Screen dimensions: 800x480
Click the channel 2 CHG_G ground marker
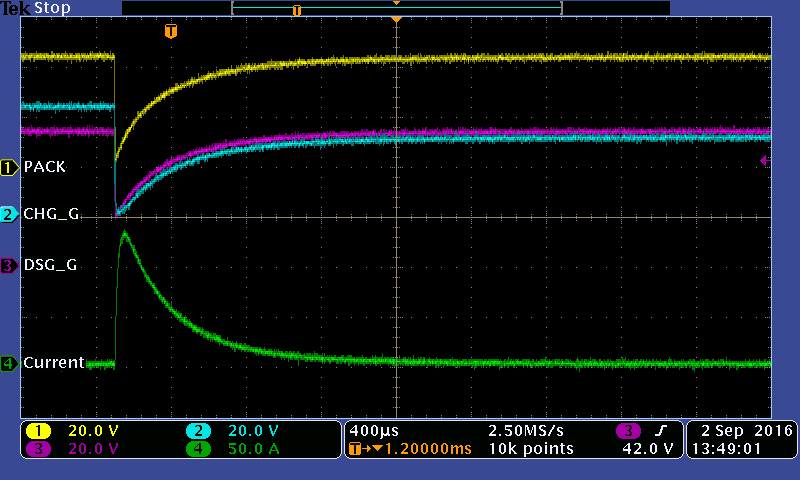(x=9, y=214)
